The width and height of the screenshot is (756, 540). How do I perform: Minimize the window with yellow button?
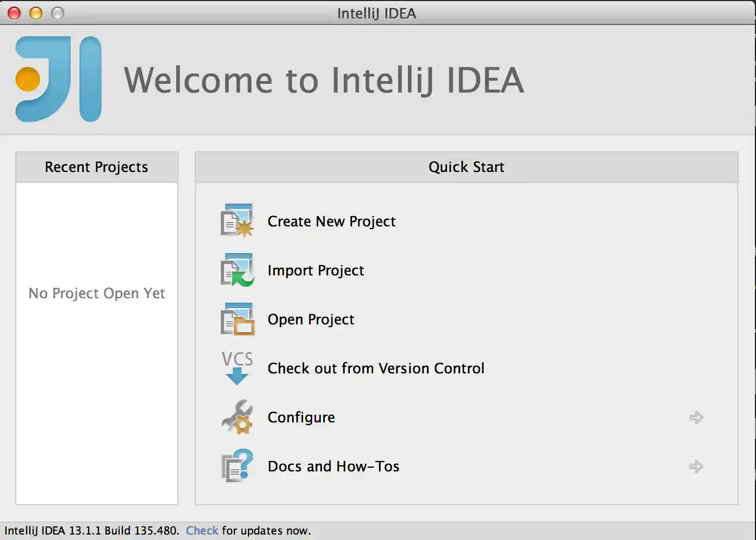[x=36, y=13]
